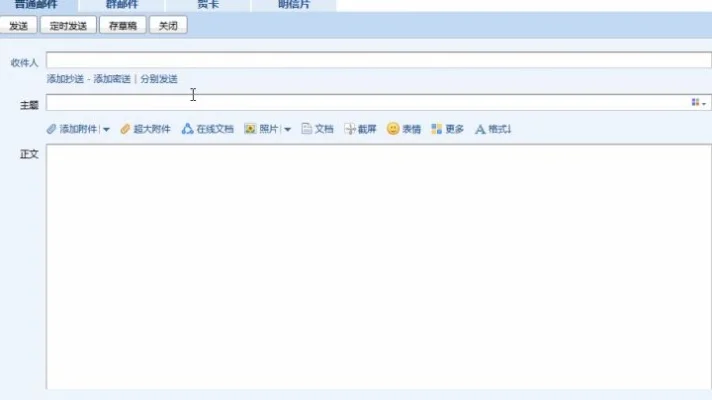This screenshot has height=400, width=712.
Task: Click the 照片 photo insert icon
Action: click(x=250, y=129)
